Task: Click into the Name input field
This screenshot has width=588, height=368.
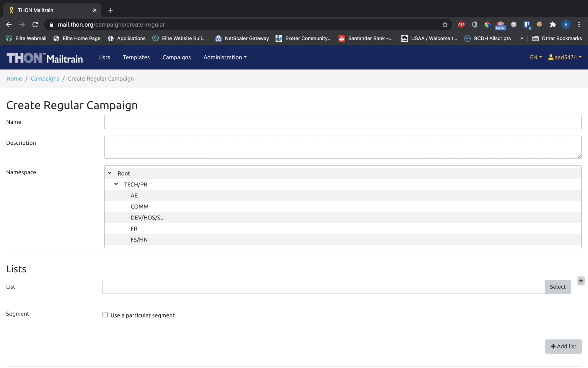Action: (343, 122)
